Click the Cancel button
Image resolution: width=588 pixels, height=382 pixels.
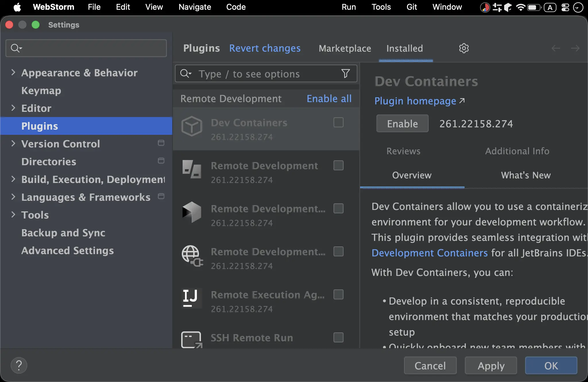[x=430, y=365]
